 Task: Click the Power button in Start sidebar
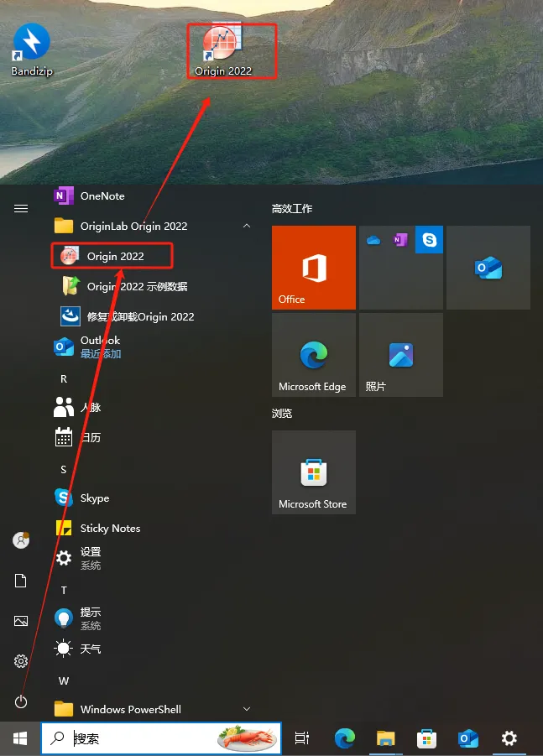click(x=21, y=701)
